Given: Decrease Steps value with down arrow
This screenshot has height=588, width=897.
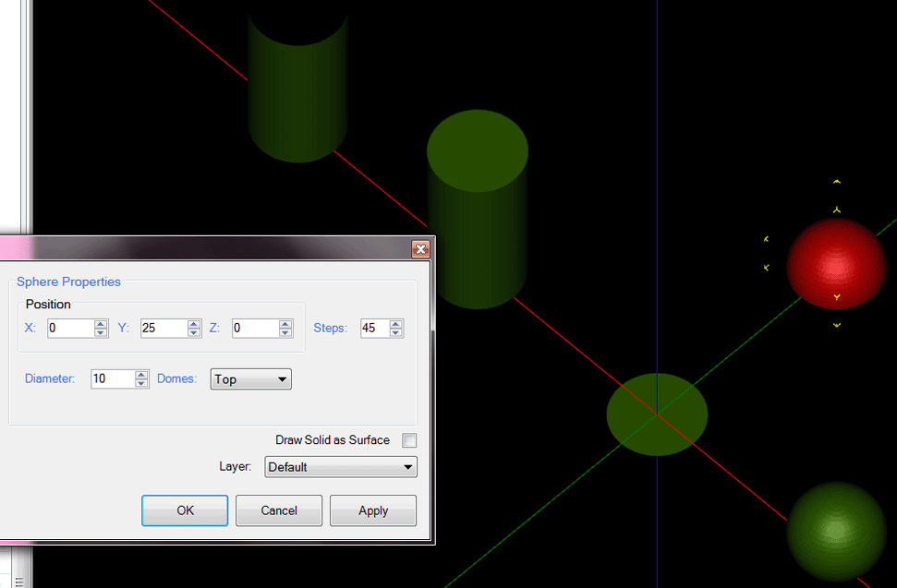Looking at the screenshot, I should (x=396, y=332).
